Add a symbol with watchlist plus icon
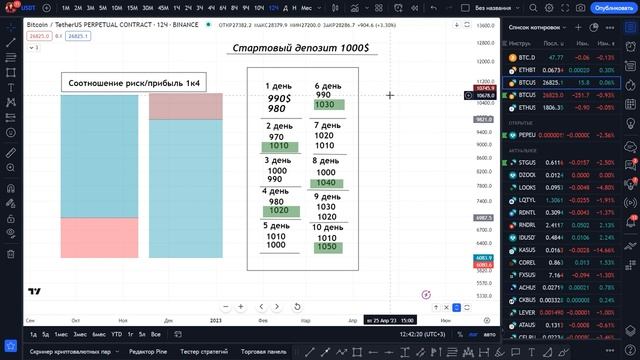The image size is (640, 360). (x=578, y=27)
